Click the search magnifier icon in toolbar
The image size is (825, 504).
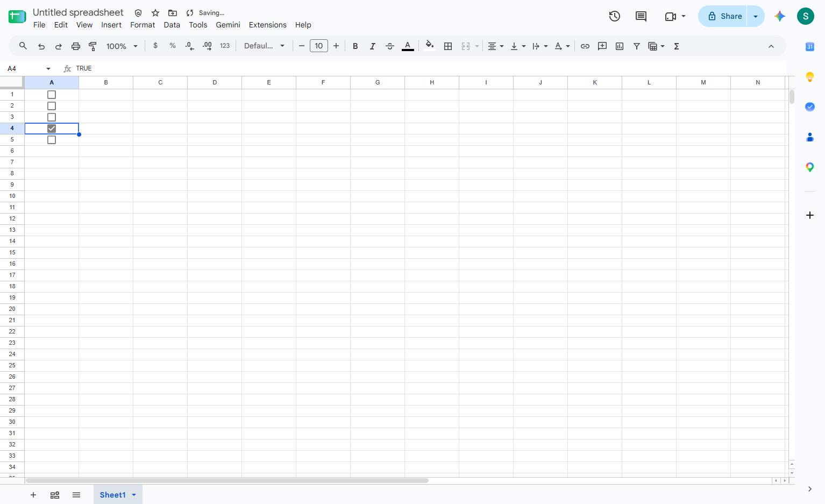click(23, 46)
